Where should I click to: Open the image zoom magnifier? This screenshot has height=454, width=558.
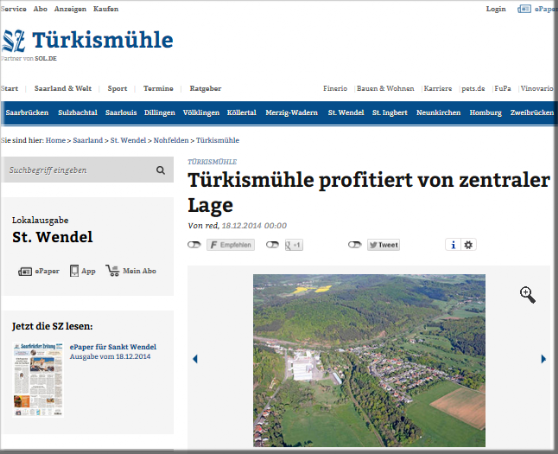(528, 295)
